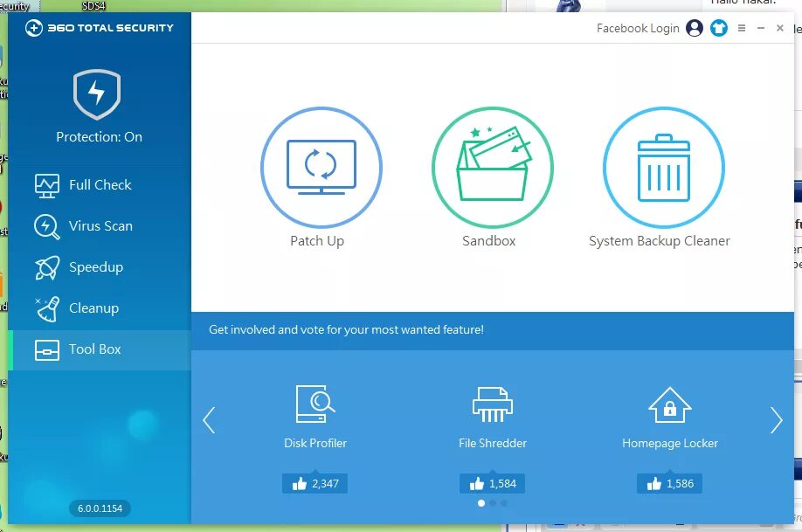Click the 360 Total Security logo
Viewport: 802px width, 532px height.
[100, 28]
